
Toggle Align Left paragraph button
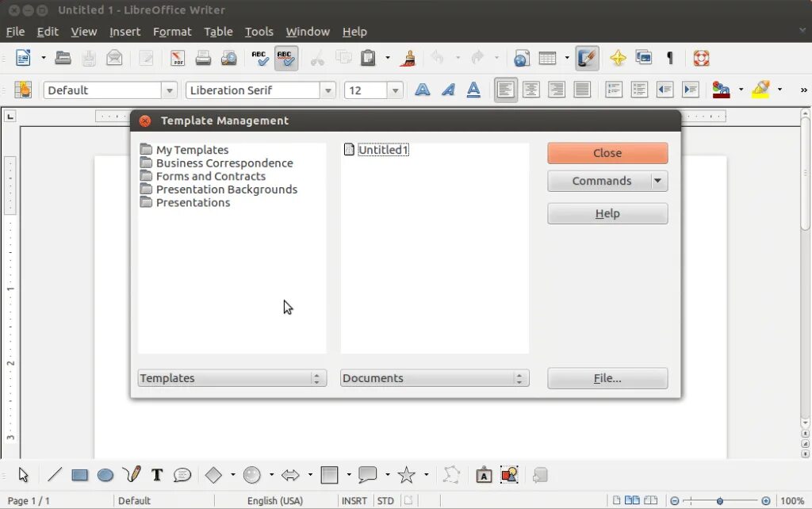click(505, 90)
